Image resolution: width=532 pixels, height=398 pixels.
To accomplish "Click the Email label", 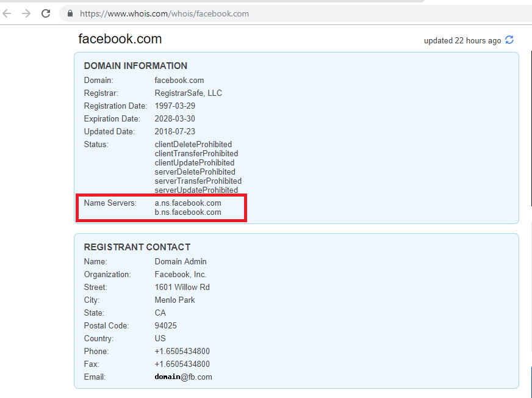I will (x=95, y=377).
